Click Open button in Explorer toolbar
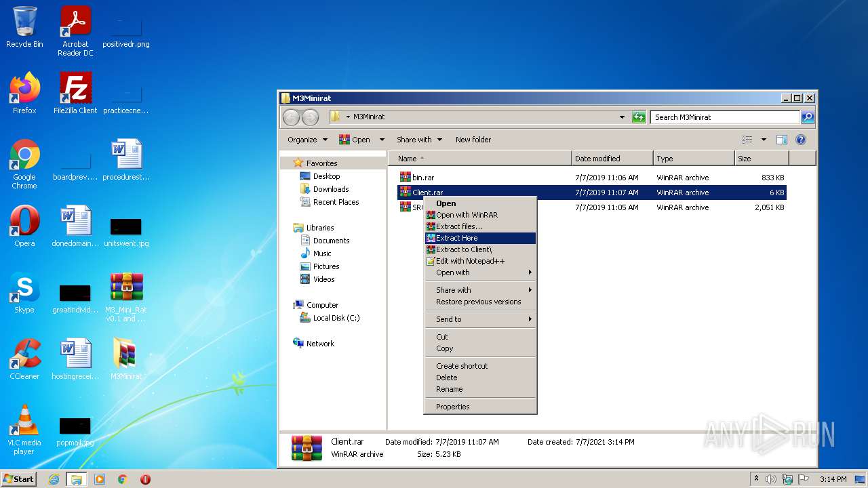 [355, 140]
